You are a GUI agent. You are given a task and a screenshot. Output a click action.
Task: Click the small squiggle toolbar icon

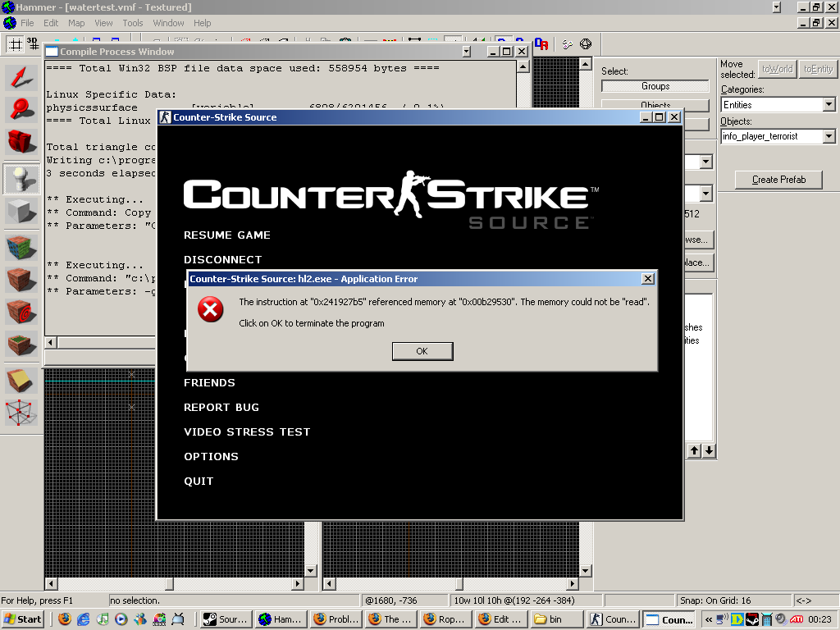pos(568,44)
